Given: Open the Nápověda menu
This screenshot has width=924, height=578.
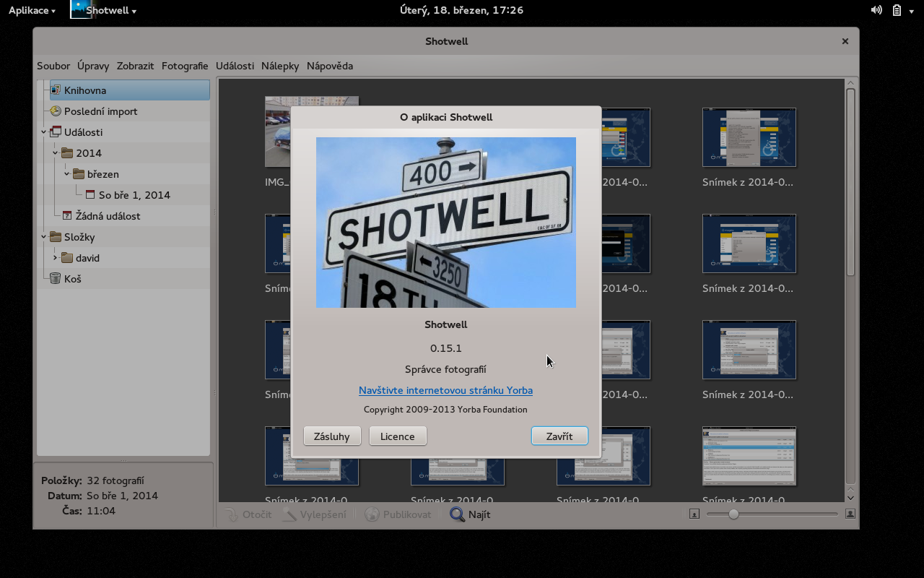Looking at the screenshot, I should click(x=330, y=66).
